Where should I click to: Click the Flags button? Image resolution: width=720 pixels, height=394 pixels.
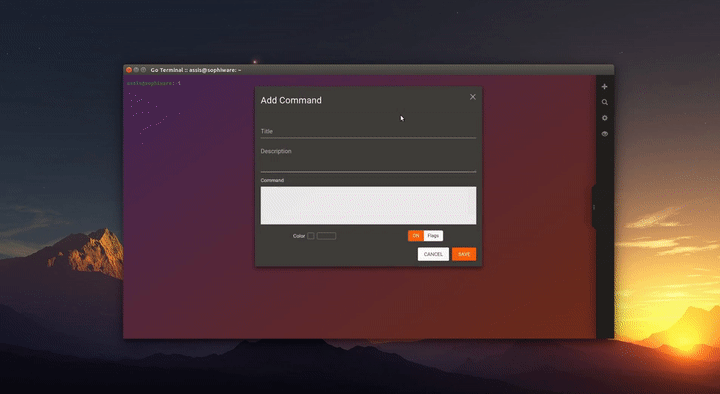click(433, 236)
